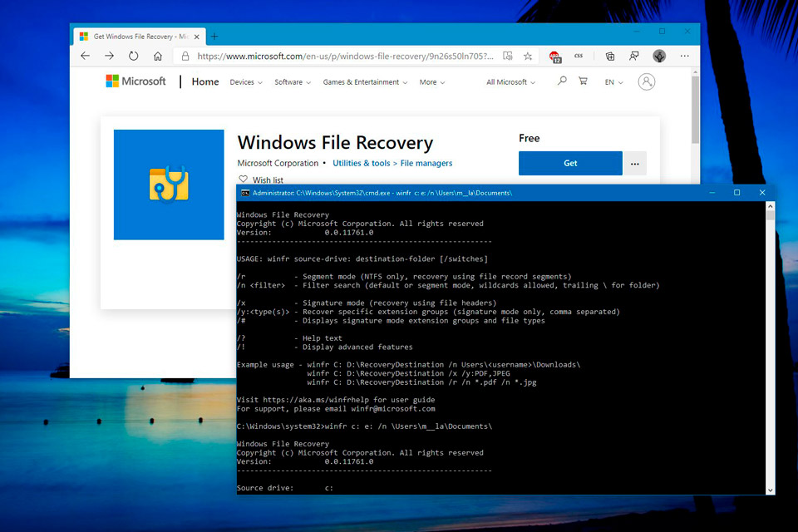Expand the All Microsoft menu
The height and width of the screenshot is (532, 798).
pos(510,82)
